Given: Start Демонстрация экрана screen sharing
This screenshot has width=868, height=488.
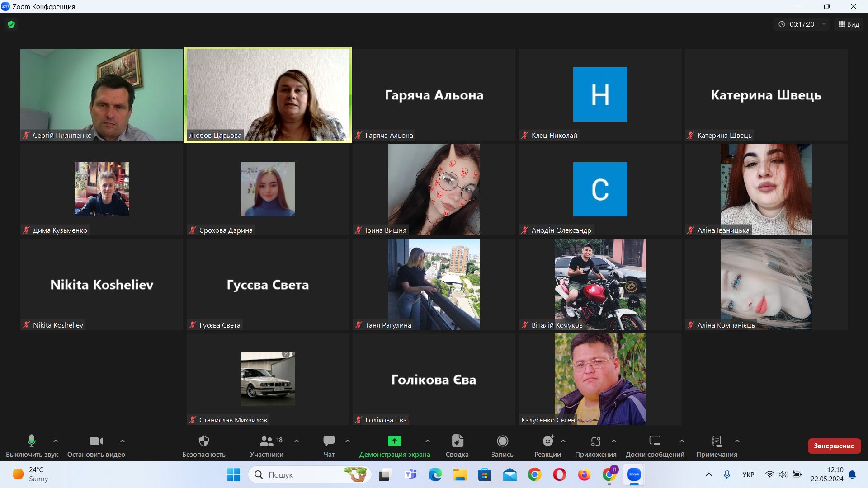Looking at the screenshot, I should (x=394, y=441).
